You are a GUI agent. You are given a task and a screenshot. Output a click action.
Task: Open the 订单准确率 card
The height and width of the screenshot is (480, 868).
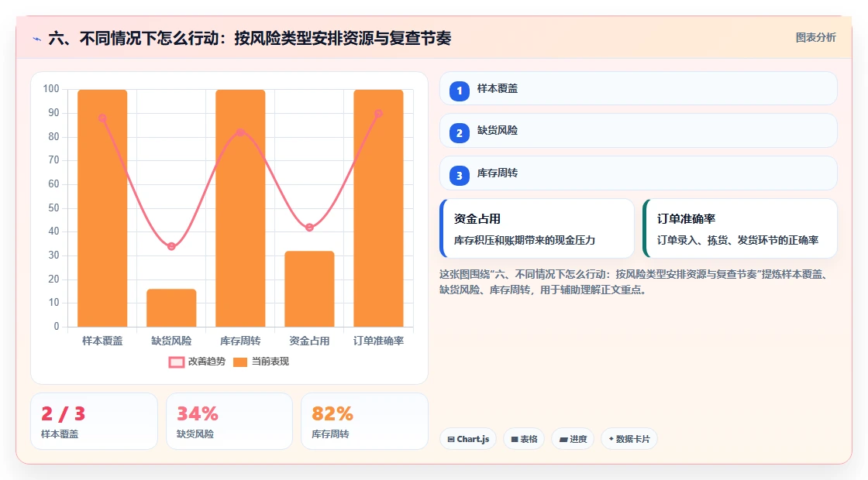pos(740,228)
